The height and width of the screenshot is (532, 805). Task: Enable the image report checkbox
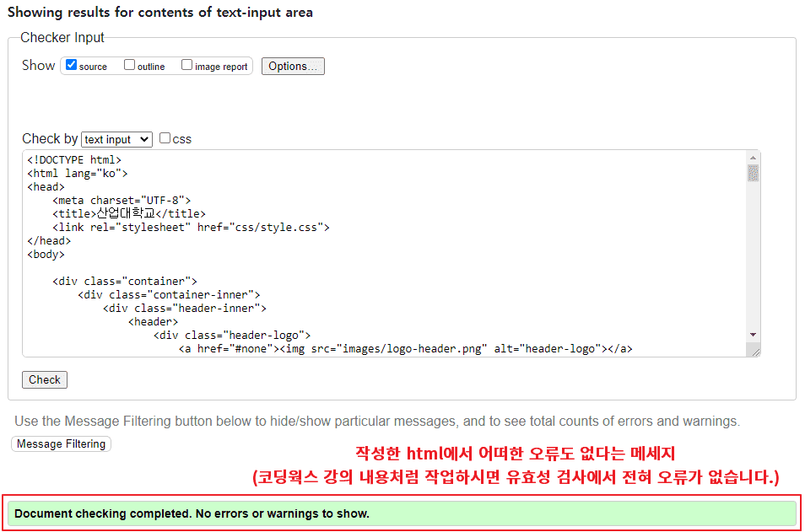pyautogui.click(x=186, y=65)
